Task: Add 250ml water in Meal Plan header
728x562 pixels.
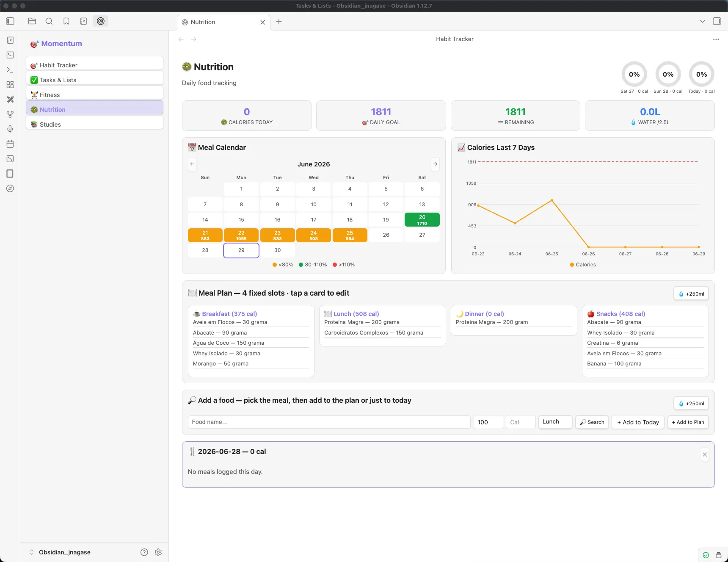Action: click(691, 294)
